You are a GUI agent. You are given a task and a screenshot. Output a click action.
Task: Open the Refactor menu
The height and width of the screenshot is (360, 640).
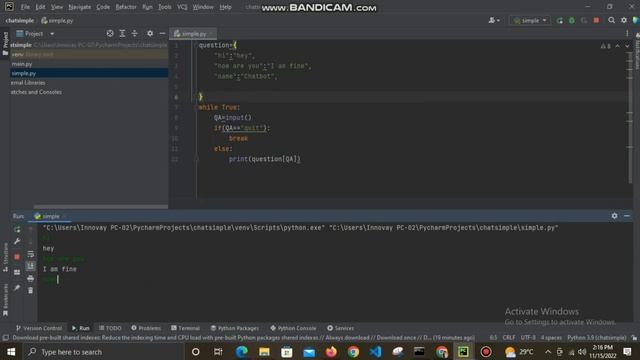126,7
